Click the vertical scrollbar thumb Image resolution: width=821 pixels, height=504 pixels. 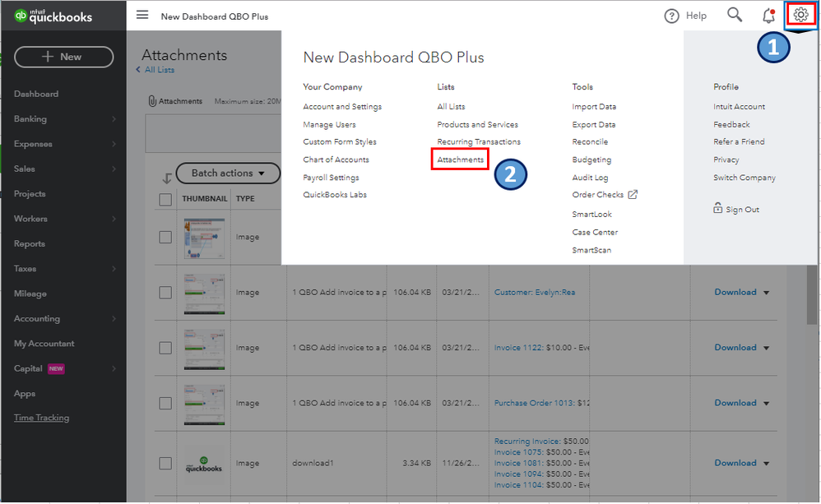point(812,294)
